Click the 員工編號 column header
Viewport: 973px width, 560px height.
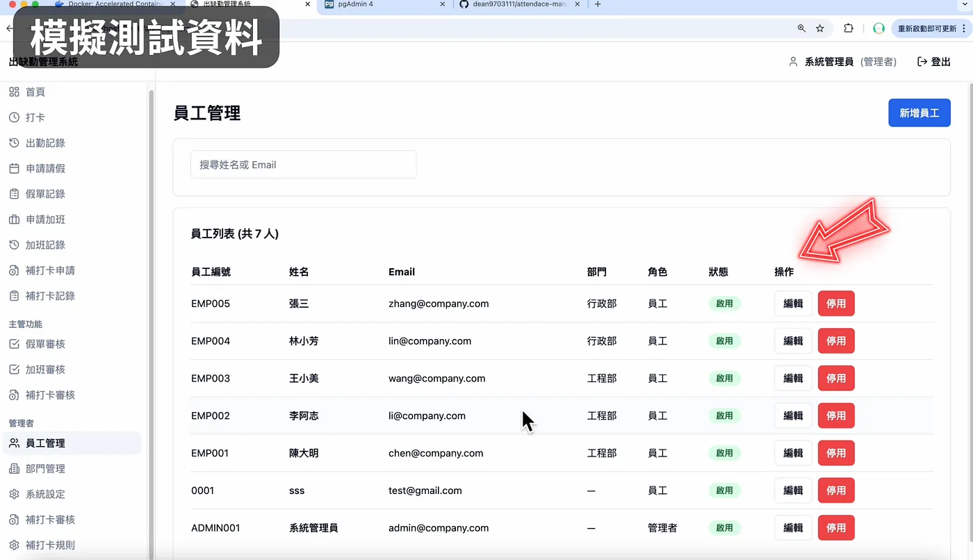coord(211,272)
